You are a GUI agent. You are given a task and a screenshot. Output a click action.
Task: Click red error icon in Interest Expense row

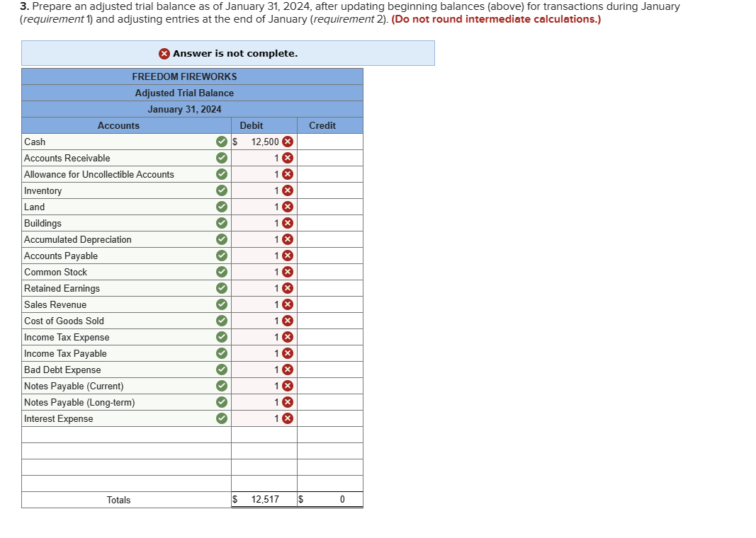tap(288, 418)
